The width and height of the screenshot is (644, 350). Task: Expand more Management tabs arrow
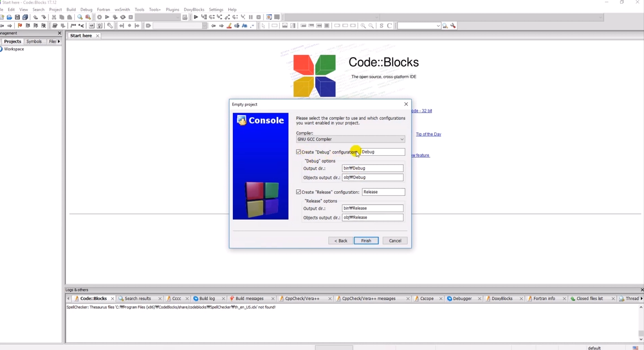pyautogui.click(x=59, y=41)
